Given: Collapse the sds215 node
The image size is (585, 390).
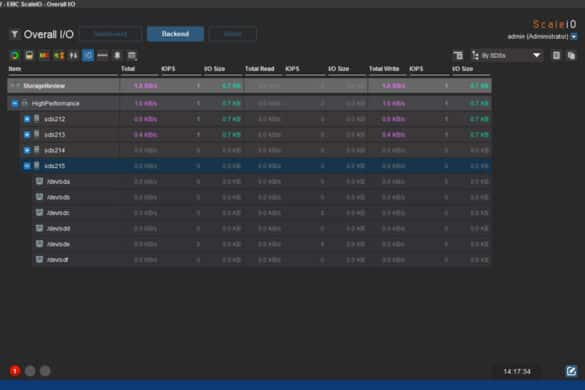Looking at the screenshot, I should pos(27,166).
